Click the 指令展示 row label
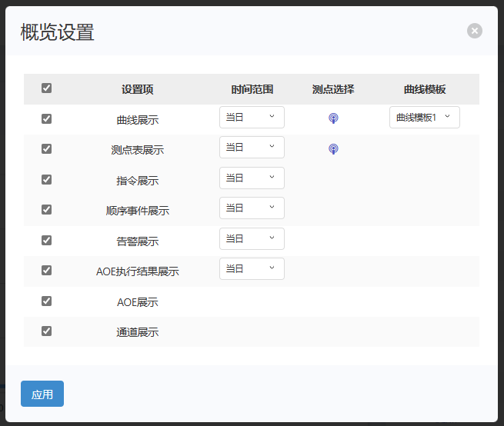 coord(137,181)
